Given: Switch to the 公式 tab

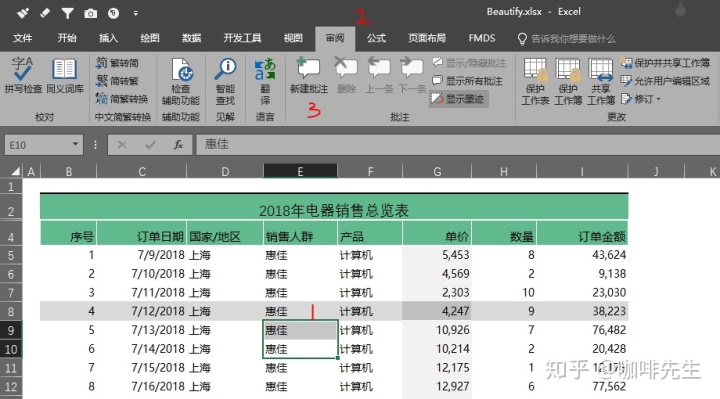Looking at the screenshot, I should (376, 38).
